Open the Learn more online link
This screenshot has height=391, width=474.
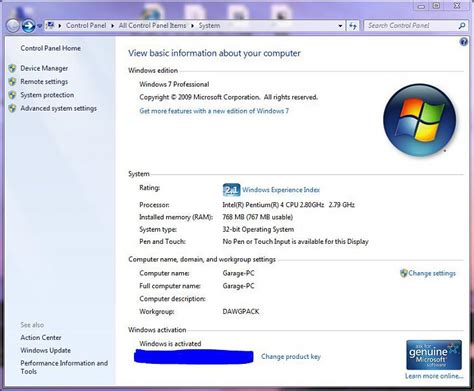[434, 376]
